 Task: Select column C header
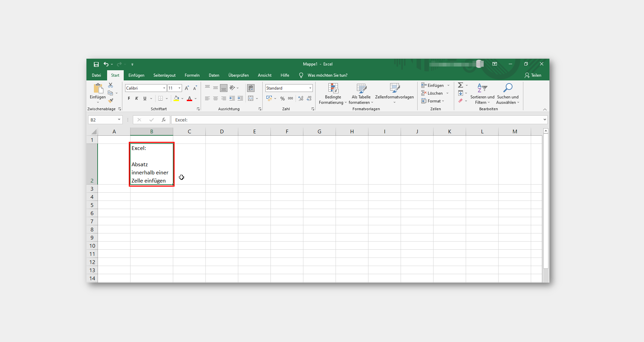tap(189, 132)
